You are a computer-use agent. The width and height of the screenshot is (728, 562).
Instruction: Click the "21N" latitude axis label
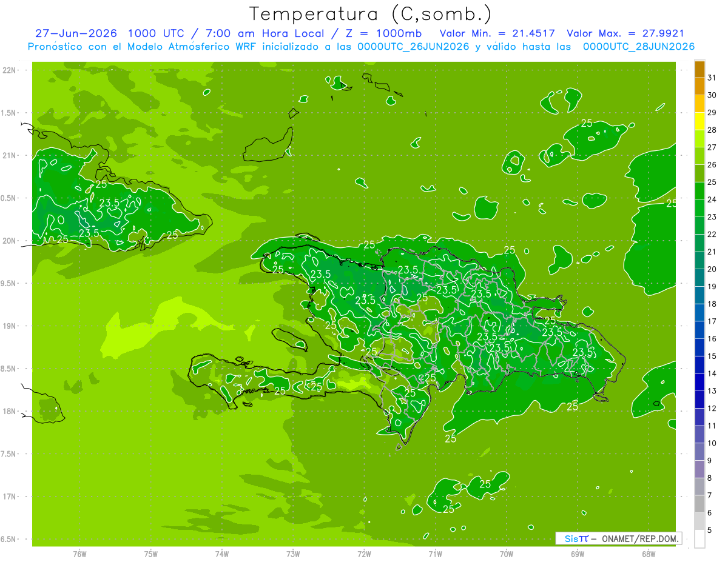click(10, 156)
